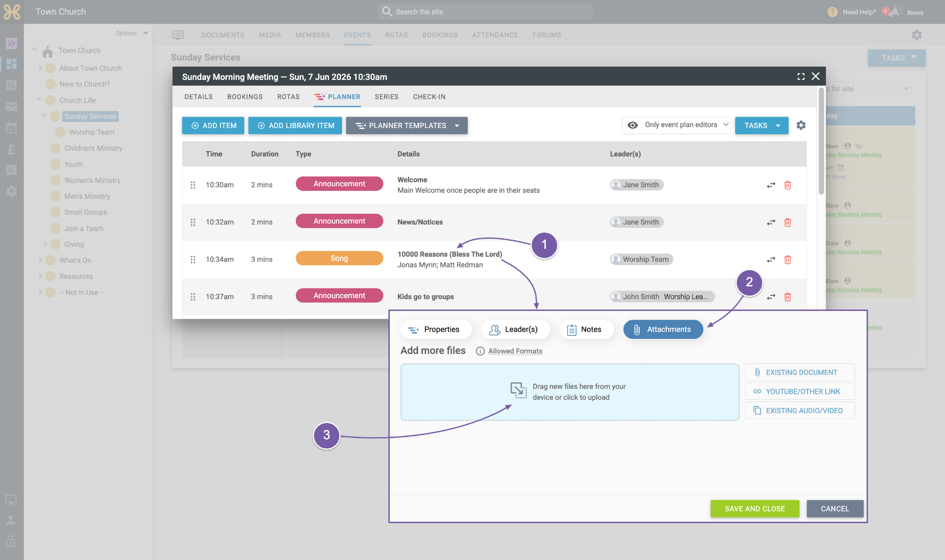Open the blue Tasks dropdown in planner
The width and height of the screenshot is (945, 560).
click(762, 126)
